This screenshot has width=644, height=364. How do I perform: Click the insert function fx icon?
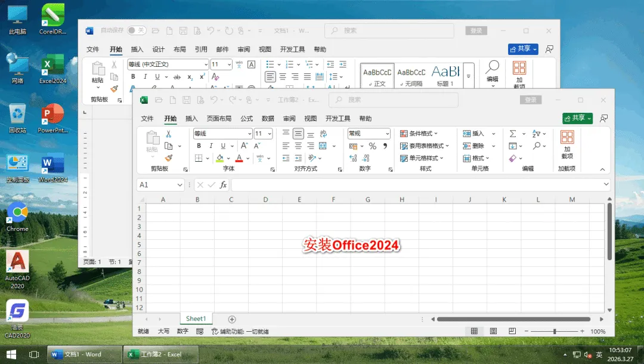[223, 185]
